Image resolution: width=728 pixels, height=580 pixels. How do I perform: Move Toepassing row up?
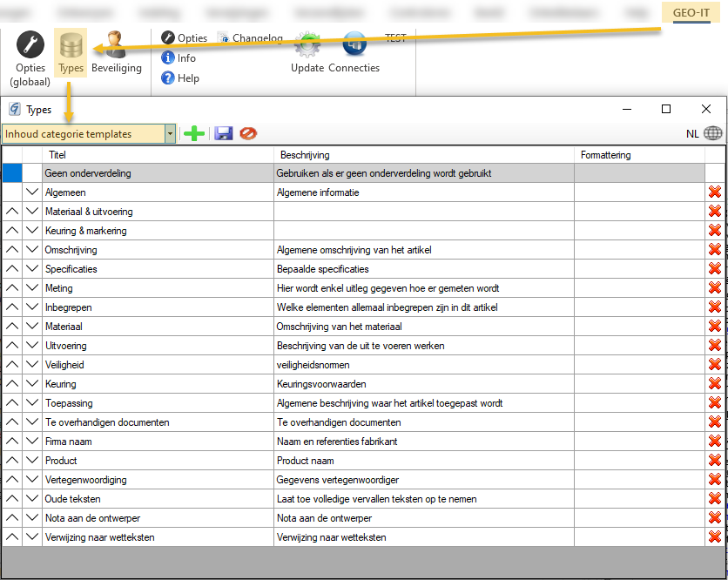[12, 403]
